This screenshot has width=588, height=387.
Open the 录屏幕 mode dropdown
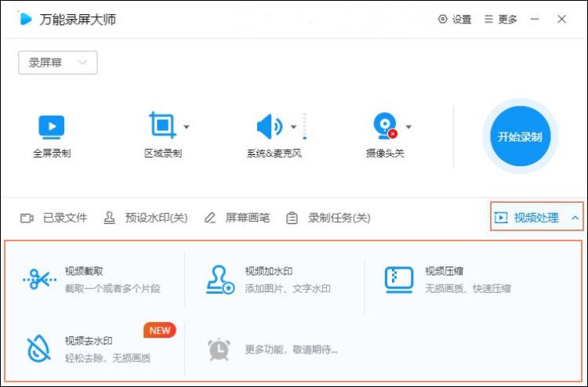(x=58, y=63)
